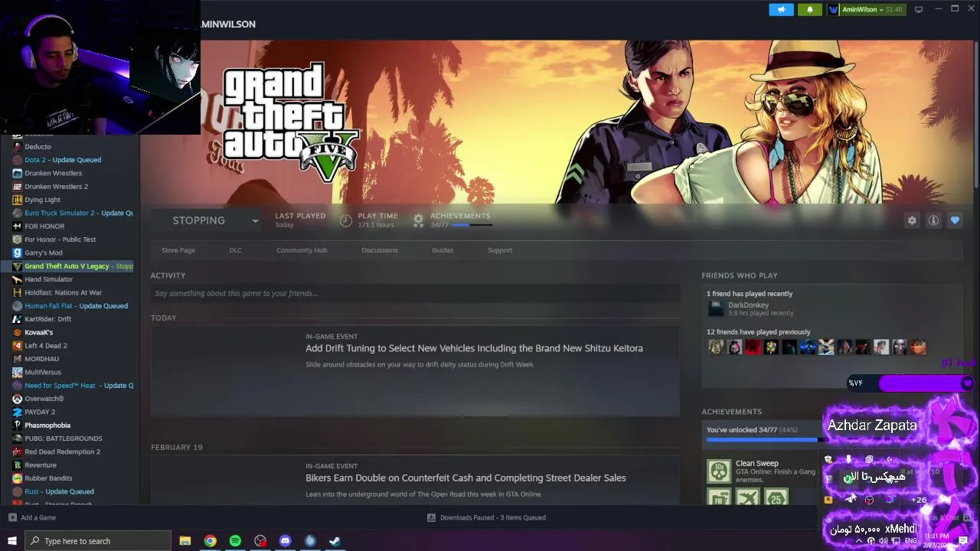
Task: Open the Downloads Paused status bar link
Action: tap(486, 517)
